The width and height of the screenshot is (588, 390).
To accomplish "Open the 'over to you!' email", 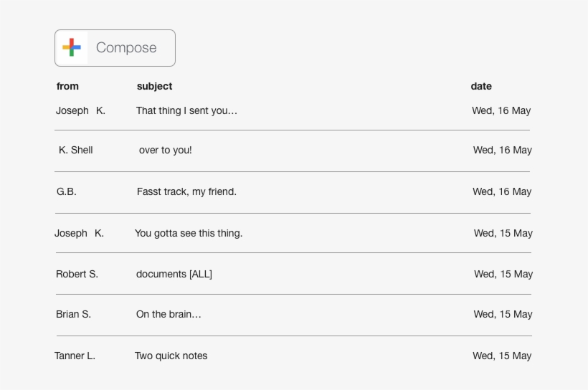I will [165, 151].
